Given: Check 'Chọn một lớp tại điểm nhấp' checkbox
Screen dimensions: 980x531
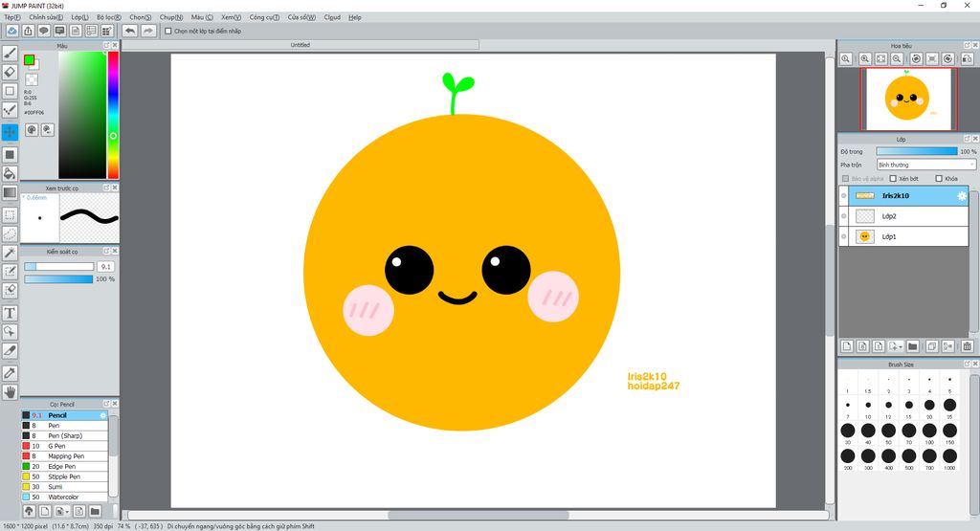Looking at the screenshot, I should 168,31.
